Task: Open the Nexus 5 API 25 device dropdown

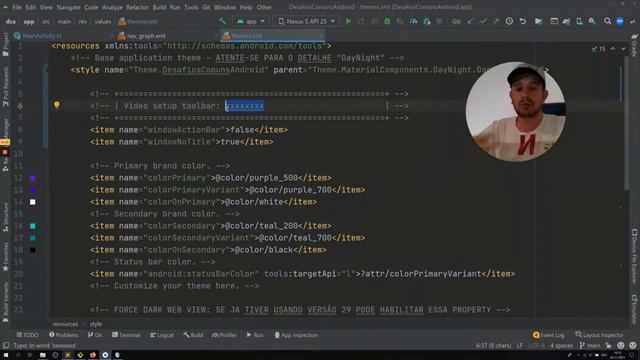Action: (306, 21)
